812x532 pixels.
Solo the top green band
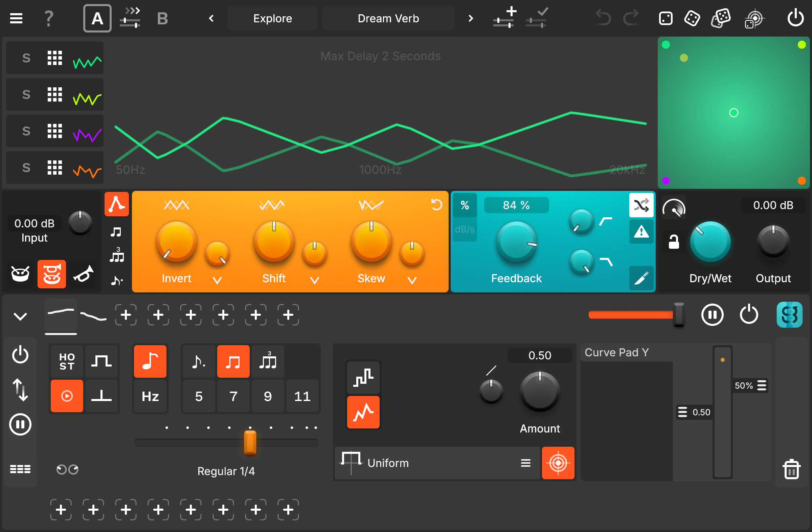click(x=26, y=58)
